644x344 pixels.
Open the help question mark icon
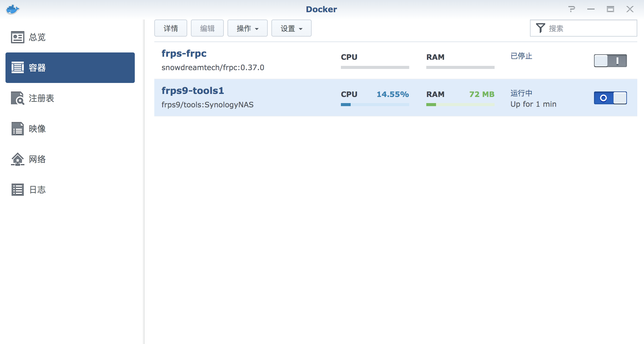point(572,9)
